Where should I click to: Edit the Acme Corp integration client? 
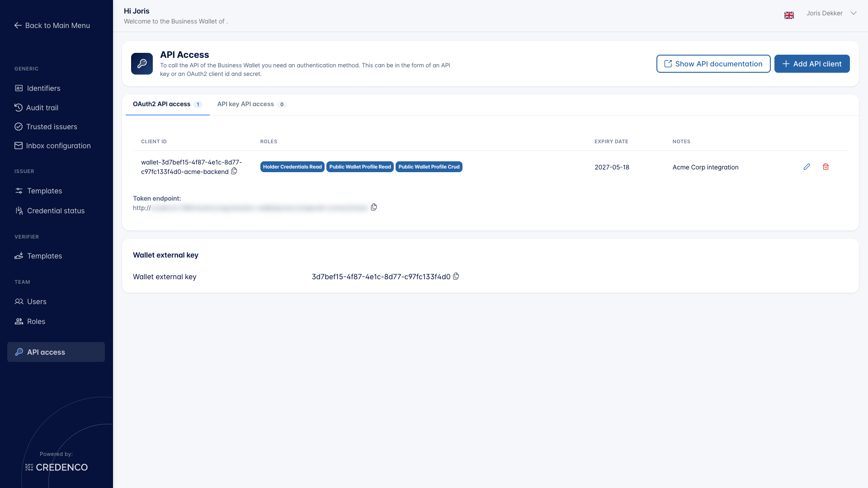[807, 167]
